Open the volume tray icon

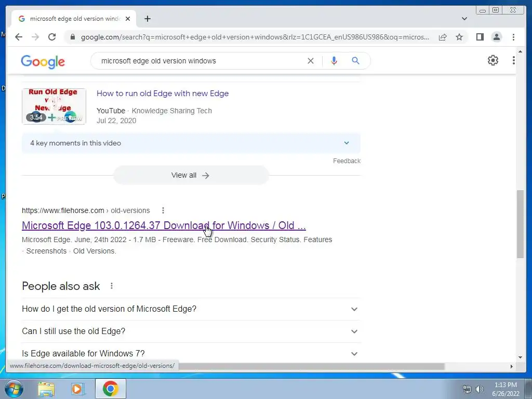(x=480, y=389)
